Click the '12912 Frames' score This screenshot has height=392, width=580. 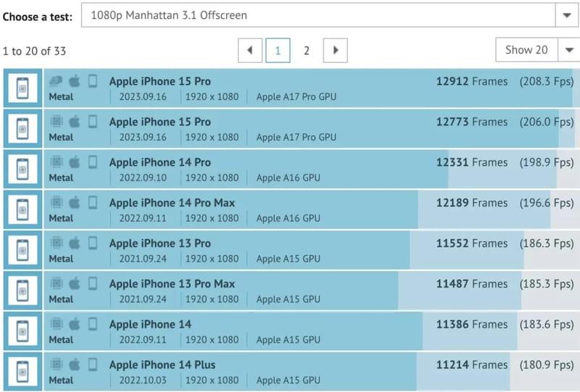tap(472, 81)
